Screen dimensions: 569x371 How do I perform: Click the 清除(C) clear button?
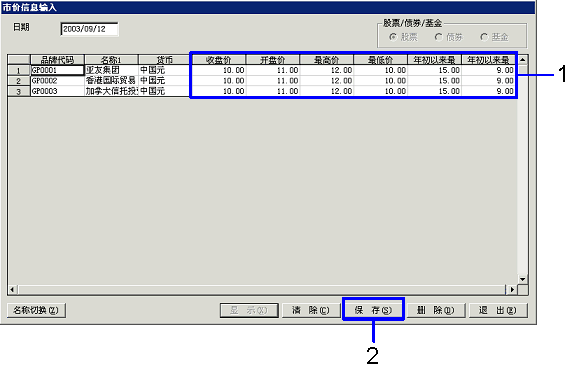pyautogui.click(x=311, y=310)
